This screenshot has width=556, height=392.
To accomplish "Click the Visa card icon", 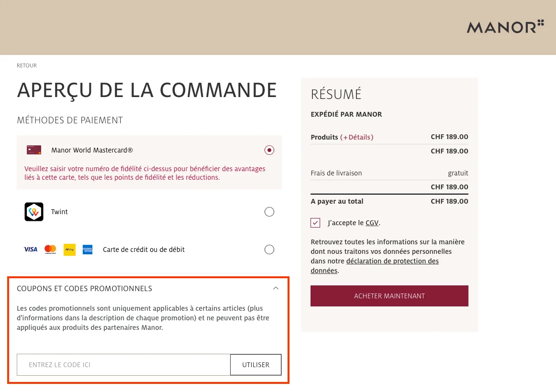I will pos(31,249).
